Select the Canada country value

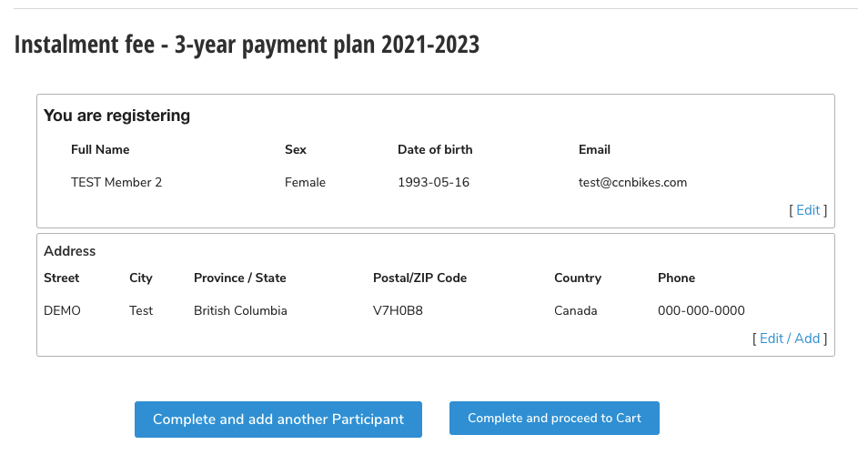[575, 310]
